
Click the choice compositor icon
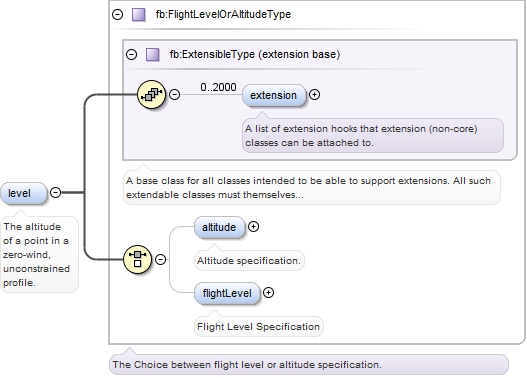click(x=137, y=259)
